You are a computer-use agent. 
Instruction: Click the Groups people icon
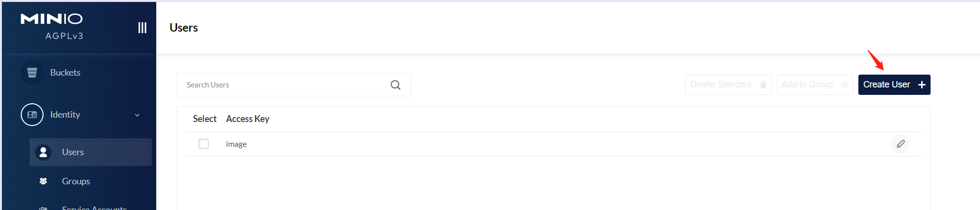[x=44, y=181]
